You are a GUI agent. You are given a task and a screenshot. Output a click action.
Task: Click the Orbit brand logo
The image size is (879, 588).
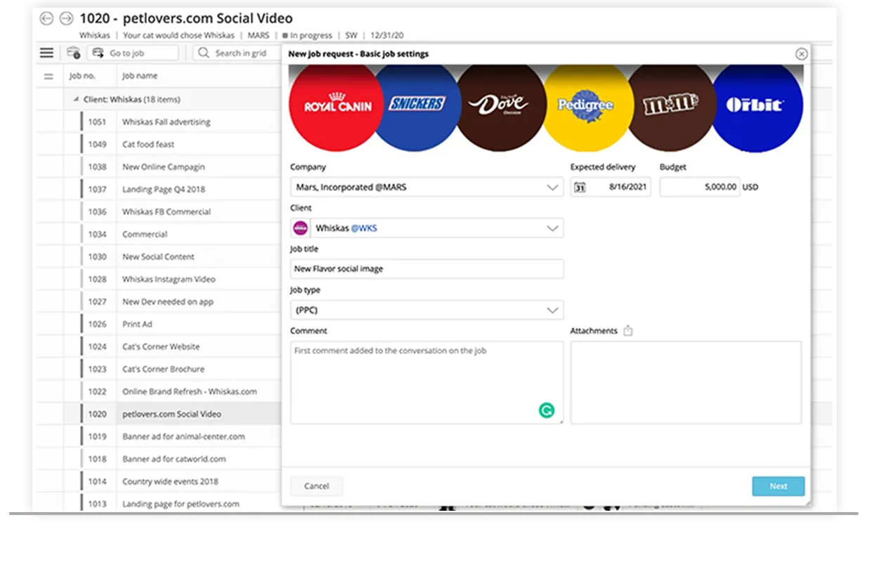point(757,105)
